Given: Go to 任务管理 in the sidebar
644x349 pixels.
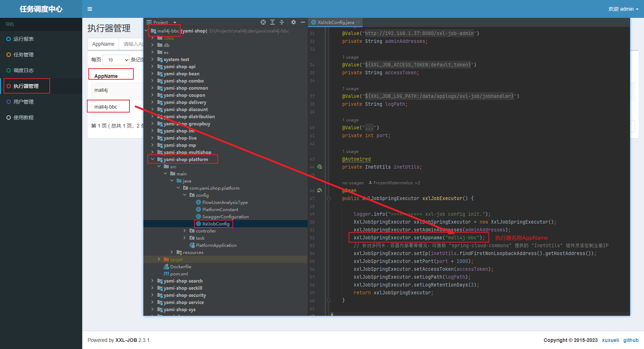Looking at the screenshot, I should point(24,55).
